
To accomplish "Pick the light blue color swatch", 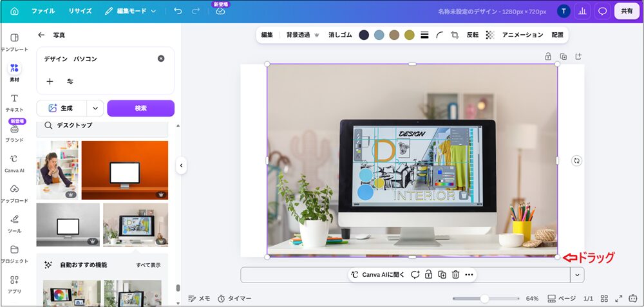I will (x=379, y=35).
